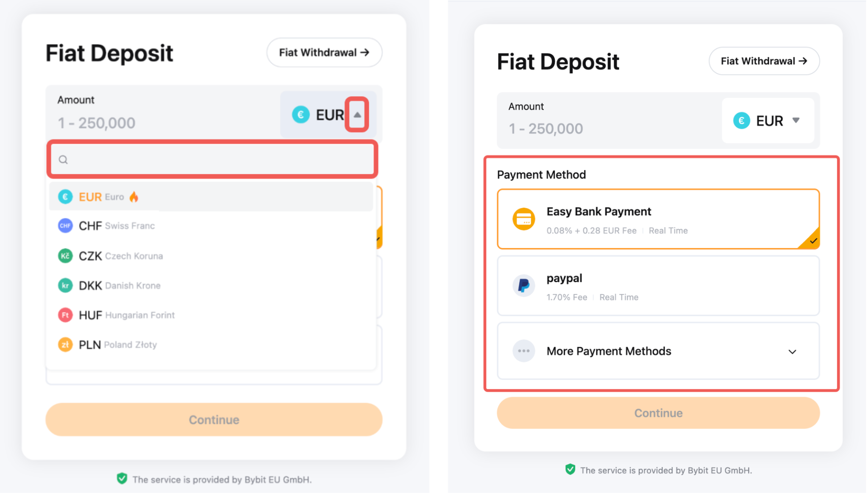Viewport: 868px width, 493px height.
Task: Click the HUF Hungarian Forint coin icon
Action: tap(65, 315)
